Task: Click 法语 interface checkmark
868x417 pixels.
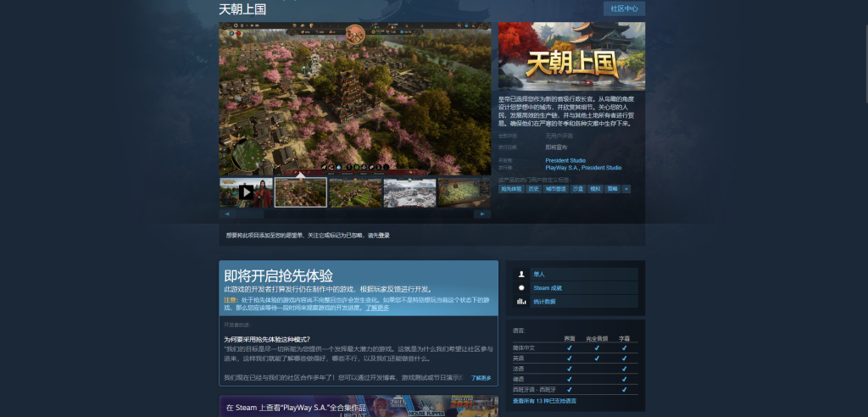Action: pos(569,369)
